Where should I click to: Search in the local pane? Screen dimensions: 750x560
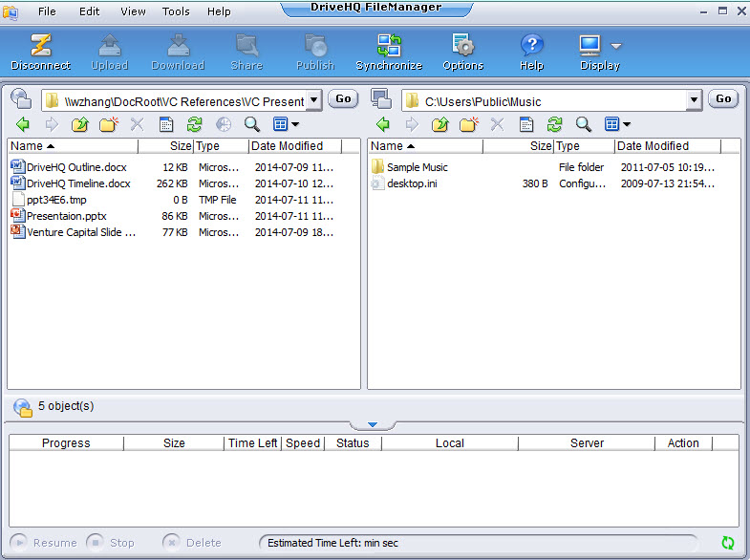(x=583, y=124)
